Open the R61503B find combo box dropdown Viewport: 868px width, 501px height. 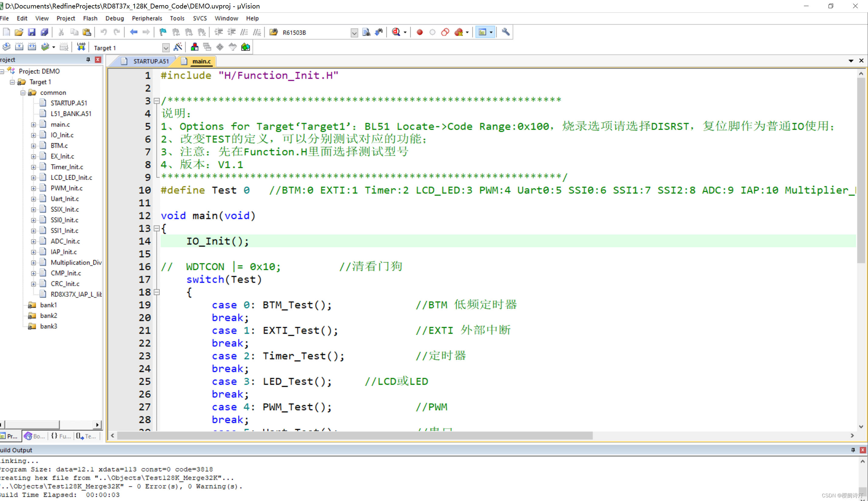tap(354, 33)
